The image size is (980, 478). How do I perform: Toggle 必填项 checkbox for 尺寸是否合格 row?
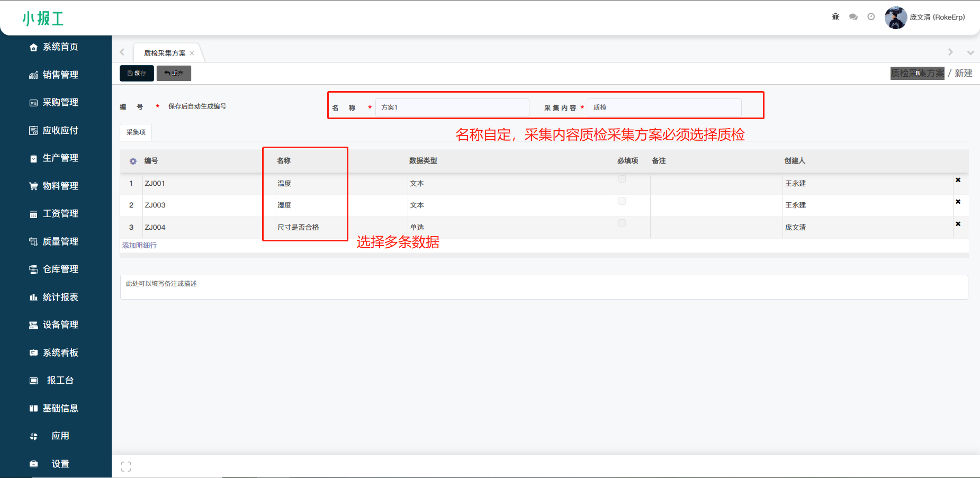pyautogui.click(x=622, y=223)
